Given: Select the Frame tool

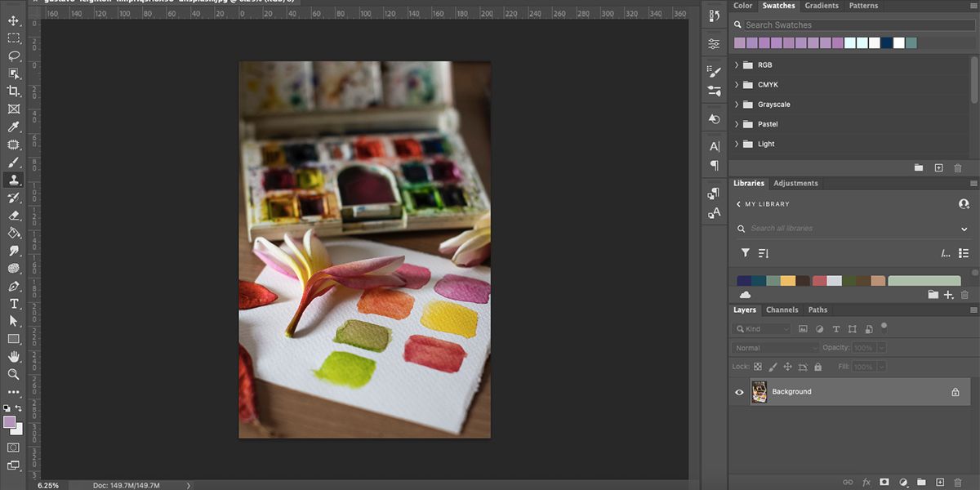Looking at the screenshot, I should [14, 109].
